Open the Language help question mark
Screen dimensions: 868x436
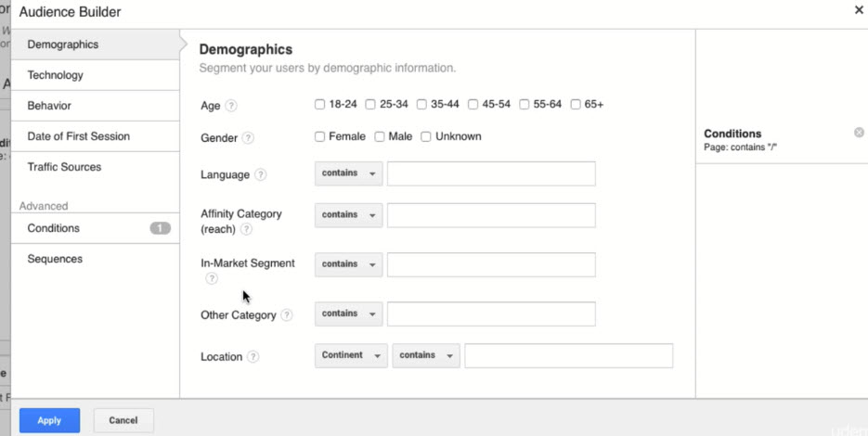[x=260, y=175]
